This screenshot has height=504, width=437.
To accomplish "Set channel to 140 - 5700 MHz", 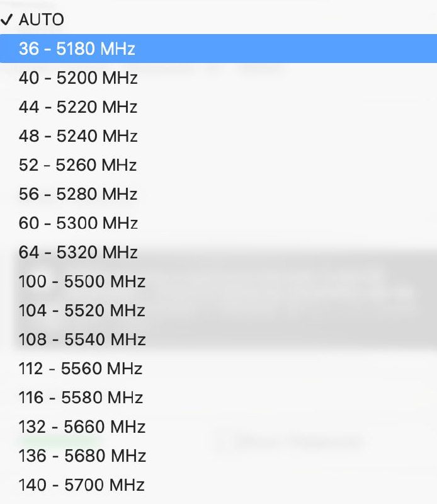I will point(82,484).
